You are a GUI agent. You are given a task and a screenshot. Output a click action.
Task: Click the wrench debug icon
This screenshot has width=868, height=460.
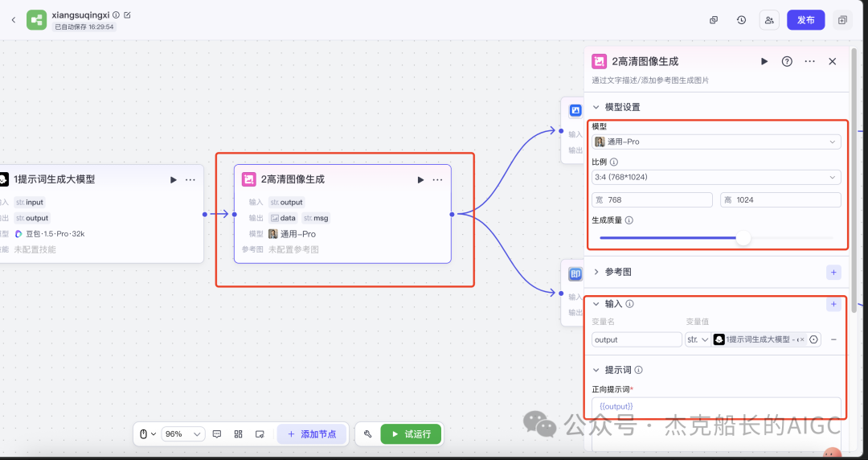point(367,434)
